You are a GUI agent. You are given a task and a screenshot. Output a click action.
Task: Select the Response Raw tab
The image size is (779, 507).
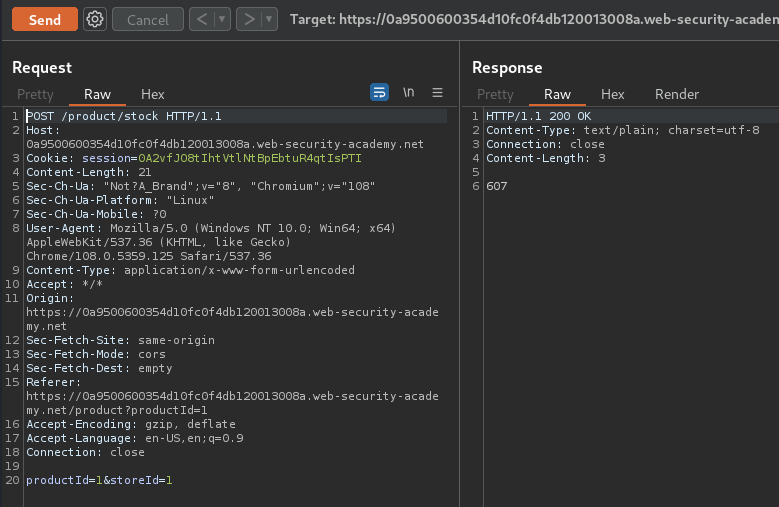[557, 94]
